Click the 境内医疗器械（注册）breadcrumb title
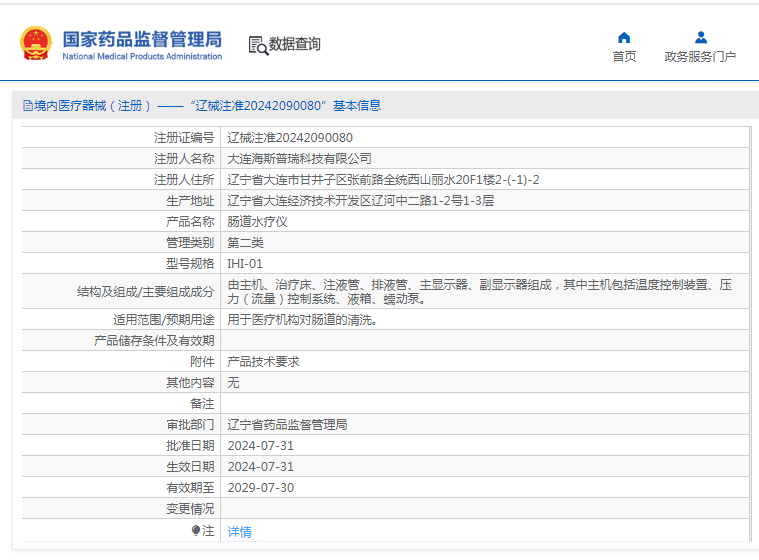This screenshot has height=560, width=759. (x=92, y=106)
